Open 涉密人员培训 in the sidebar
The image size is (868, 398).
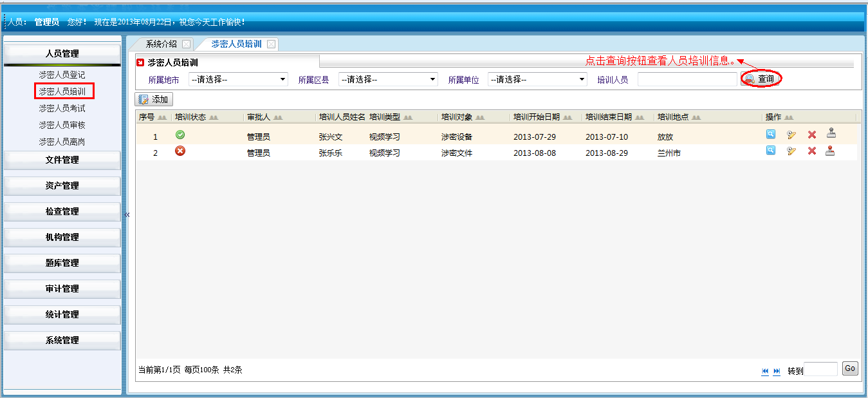[62, 91]
